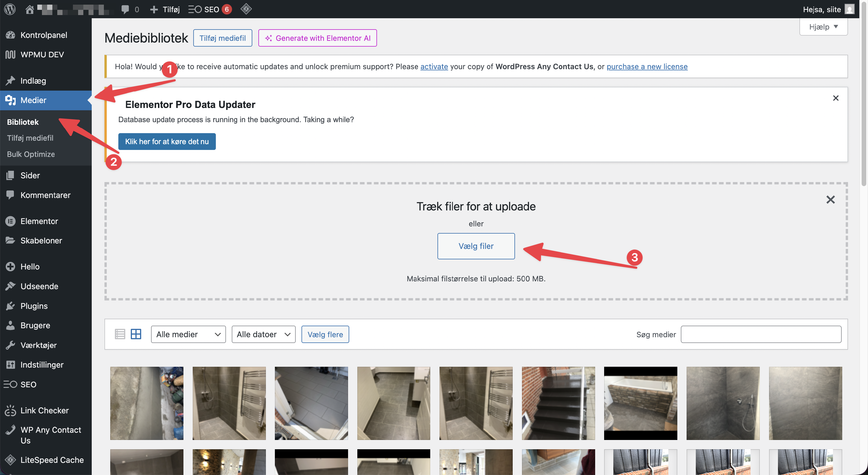The image size is (868, 475).
Task: Open Plugins menu in sidebar
Action: 34,306
